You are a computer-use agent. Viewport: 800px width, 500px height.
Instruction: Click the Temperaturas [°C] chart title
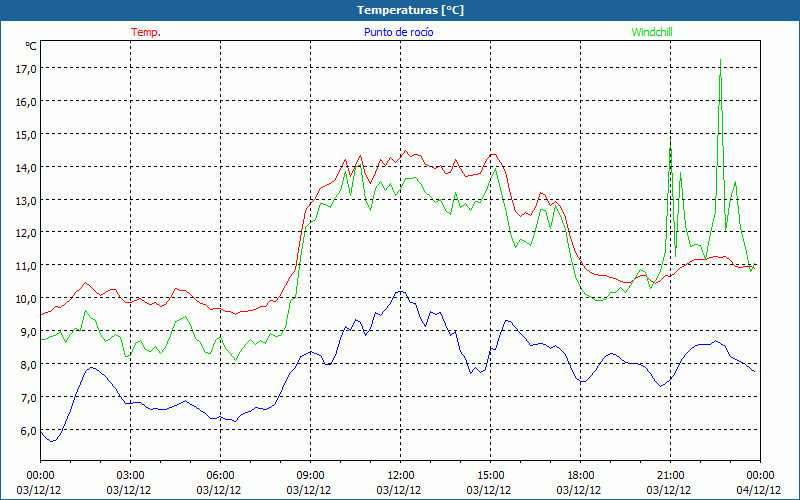tap(410, 10)
